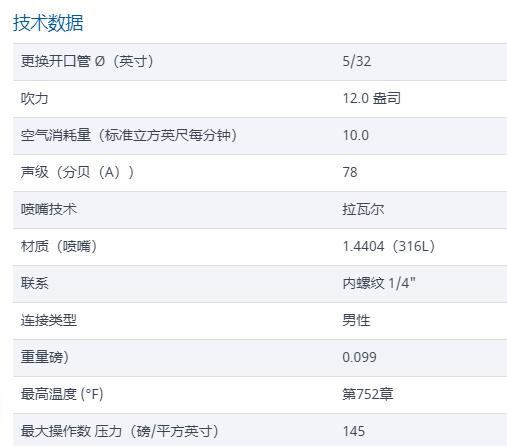Click the weight value 0.099

pyautogui.click(x=360, y=357)
